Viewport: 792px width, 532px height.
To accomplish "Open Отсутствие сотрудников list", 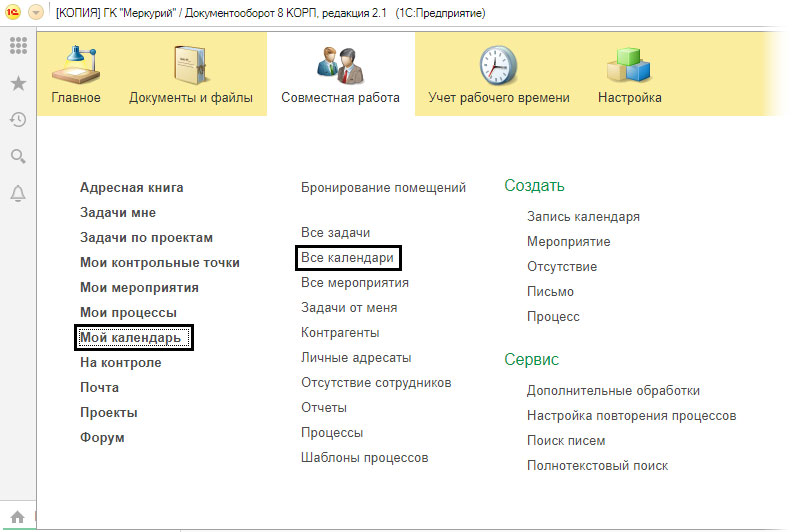I will 376,383.
